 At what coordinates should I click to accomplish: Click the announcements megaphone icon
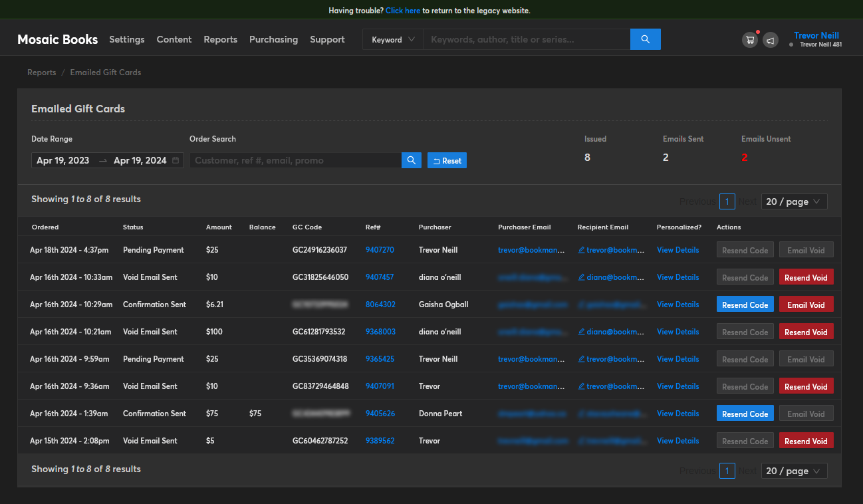[770, 40]
